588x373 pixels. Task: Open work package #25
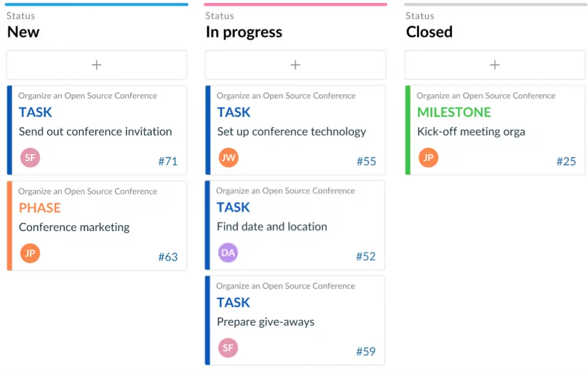pyautogui.click(x=566, y=161)
